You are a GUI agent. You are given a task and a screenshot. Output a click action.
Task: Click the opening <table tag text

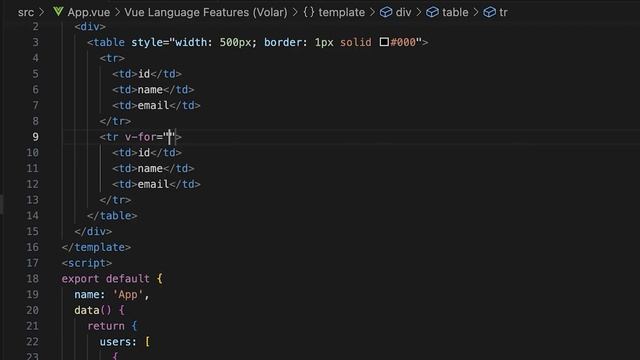(106, 42)
